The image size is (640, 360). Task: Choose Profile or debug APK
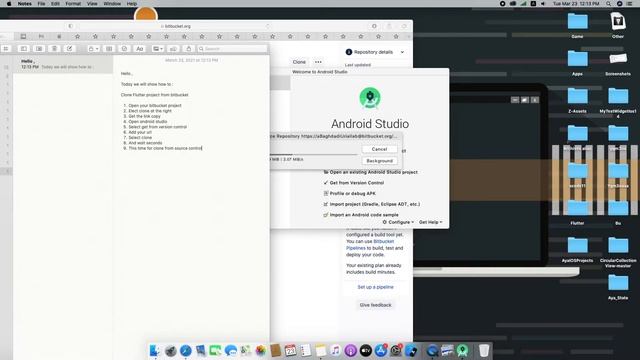tap(349, 193)
